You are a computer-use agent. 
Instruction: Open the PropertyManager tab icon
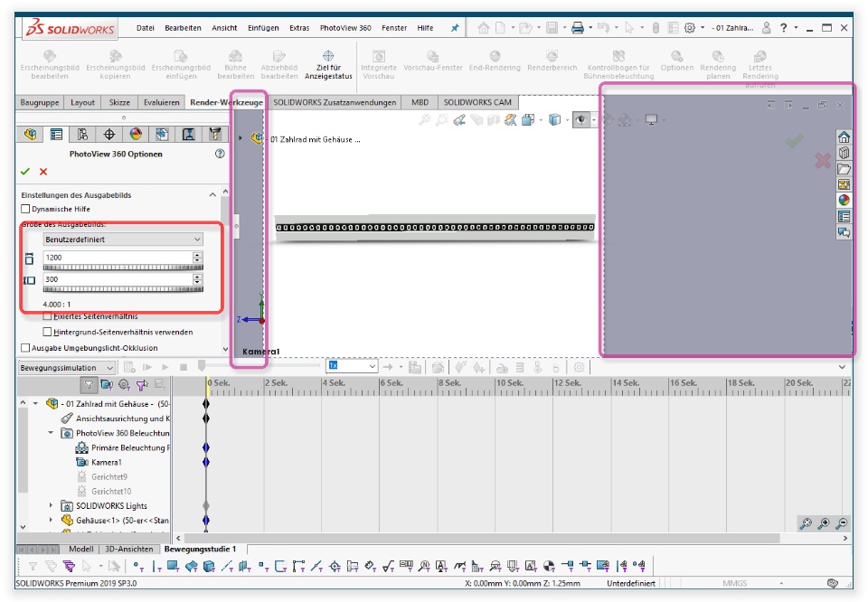(x=56, y=134)
